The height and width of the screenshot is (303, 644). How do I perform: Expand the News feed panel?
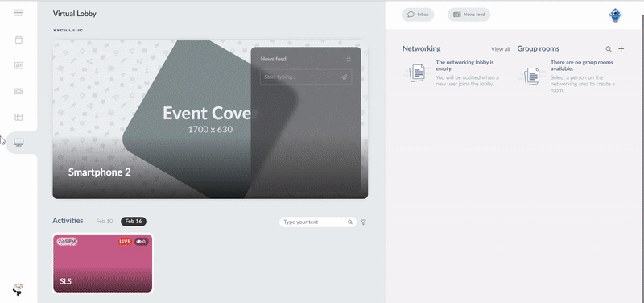tap(349, 59)
